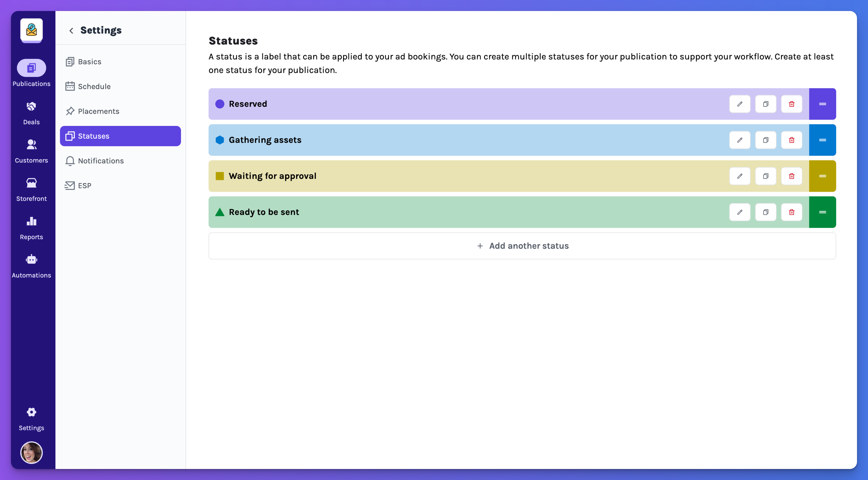Duplicate the Gathering assets status
The height and width of the screenshot is (480, 868).
[766, 140]
